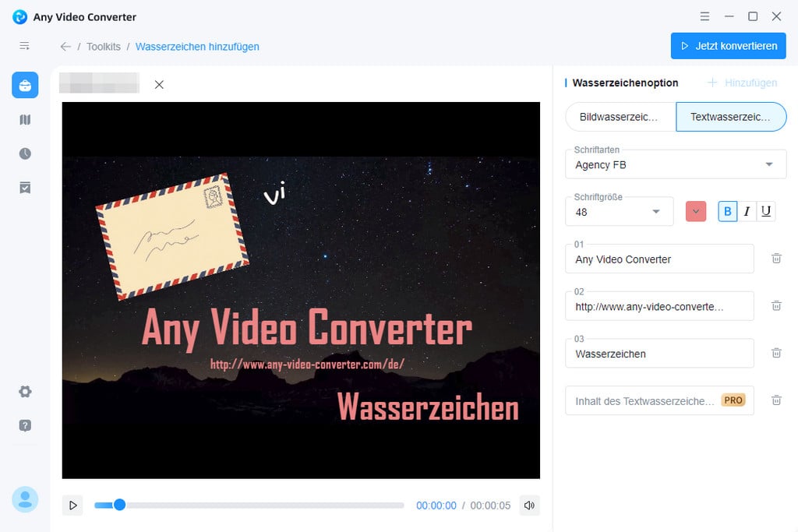Go back using the left arrow
The height and width of the screenshot is (532, 798).
pyautogui.click(x=65, y=47)
